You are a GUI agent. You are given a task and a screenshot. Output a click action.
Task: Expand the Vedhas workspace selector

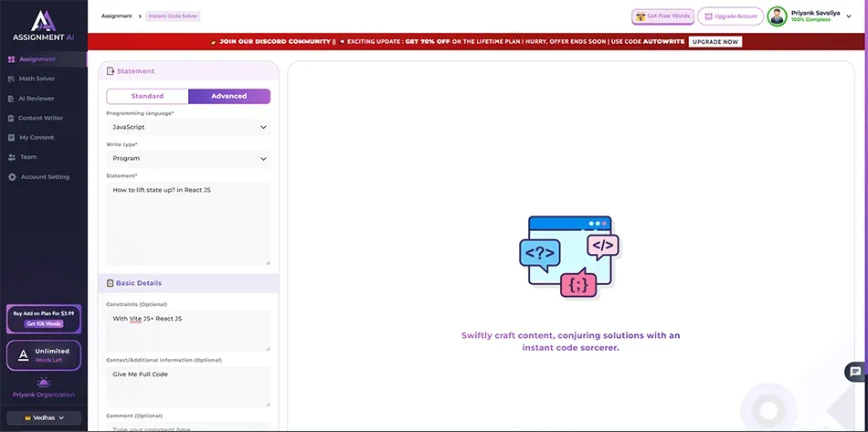tap(44, 417)
